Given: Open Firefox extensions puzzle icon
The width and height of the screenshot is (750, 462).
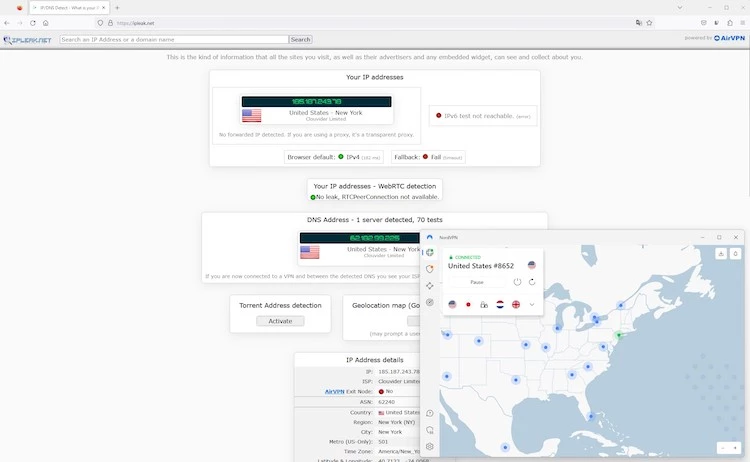Looking at the screenshot, I should tap(729, 22).
